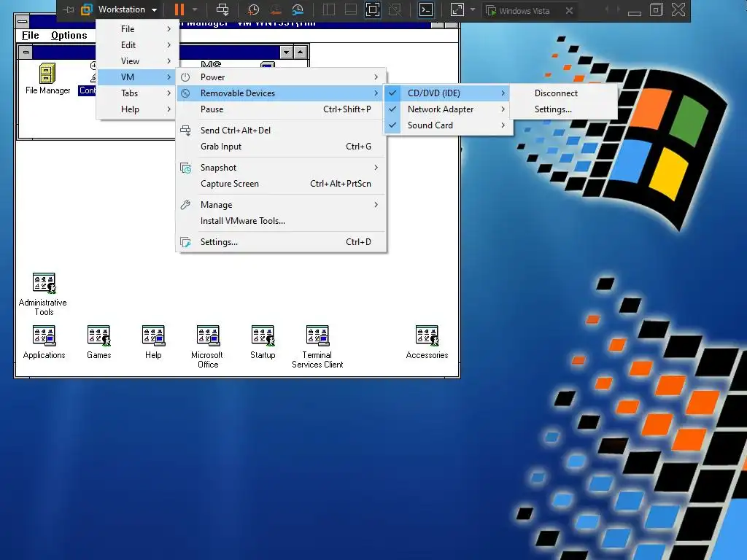Click the show library sidebar icon

(329, 9)
